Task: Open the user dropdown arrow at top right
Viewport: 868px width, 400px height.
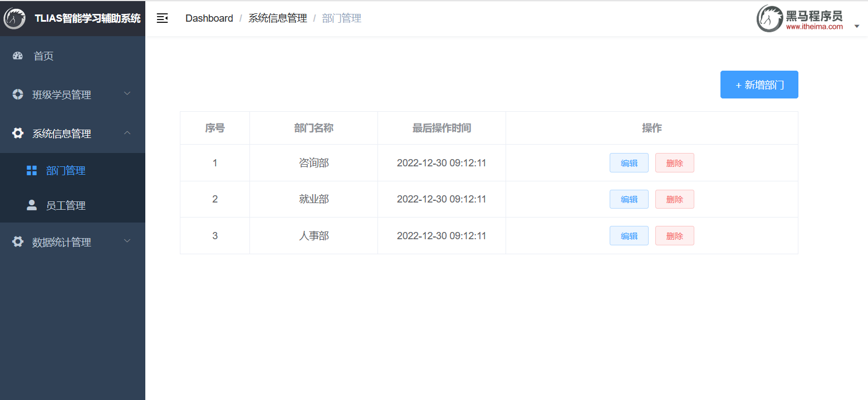Action: pos(857,26)
